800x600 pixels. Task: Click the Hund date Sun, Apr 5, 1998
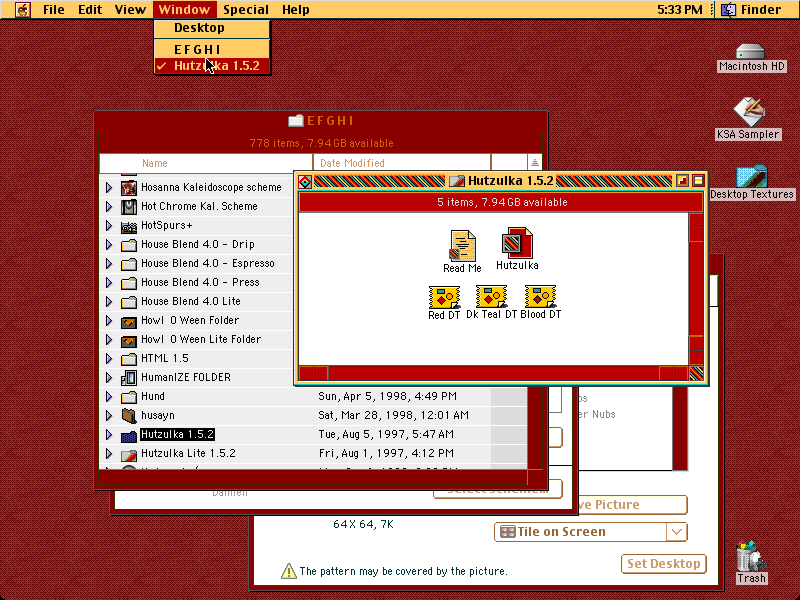tap(387, 396)
